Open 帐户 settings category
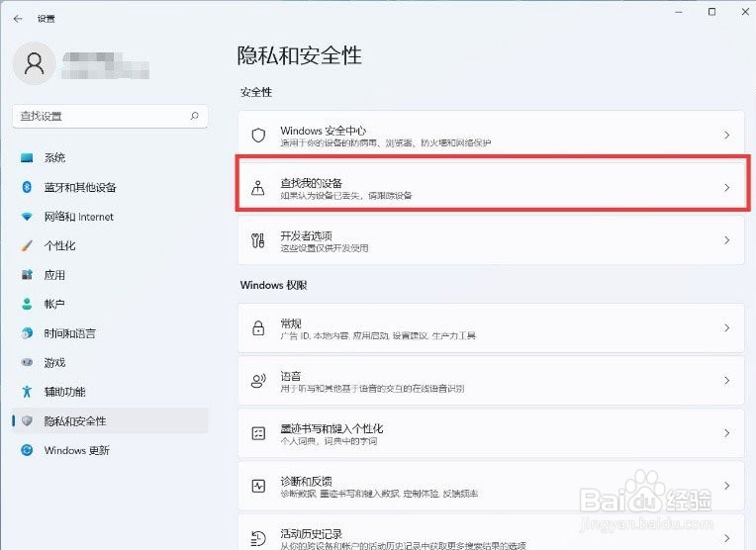This screenshot has width=756, height=550. click(x=110, y=304)
